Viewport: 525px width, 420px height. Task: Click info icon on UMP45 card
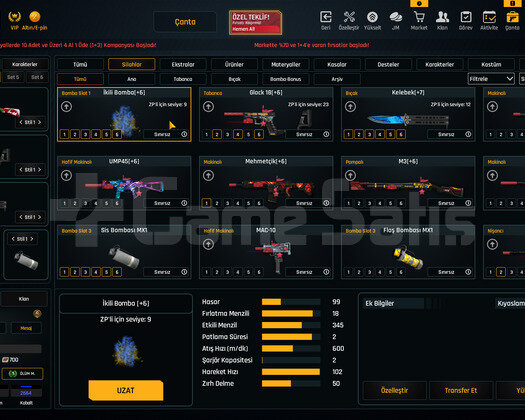[184, 203]
